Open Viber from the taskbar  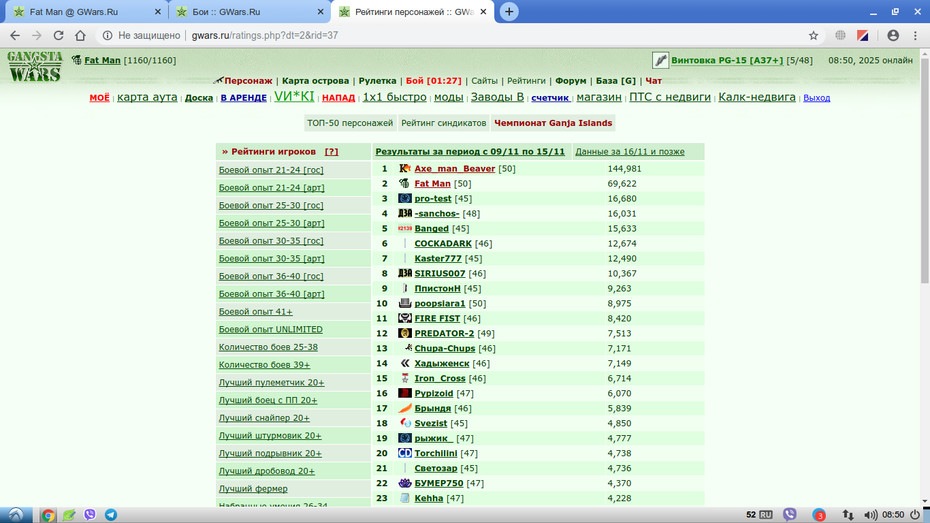90,515
